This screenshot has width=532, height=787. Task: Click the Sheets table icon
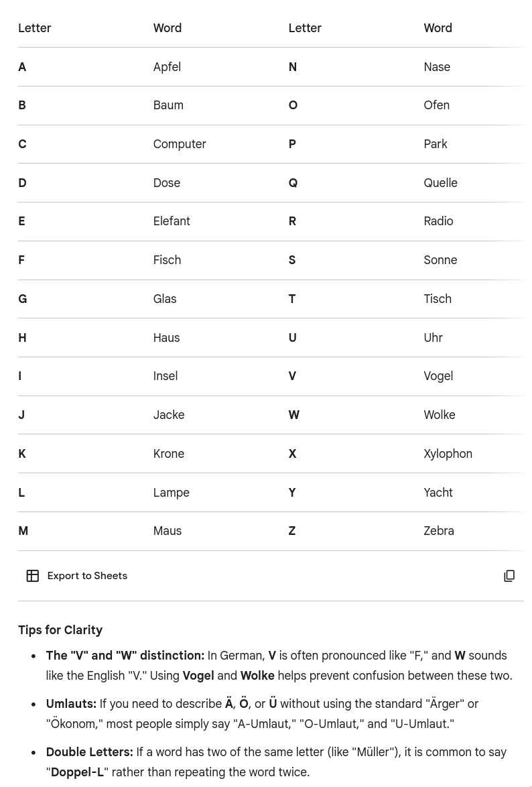[32, 576]
